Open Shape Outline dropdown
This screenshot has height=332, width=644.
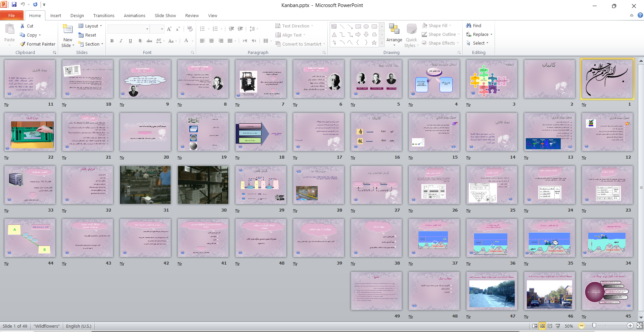click(x=441, y=34)
